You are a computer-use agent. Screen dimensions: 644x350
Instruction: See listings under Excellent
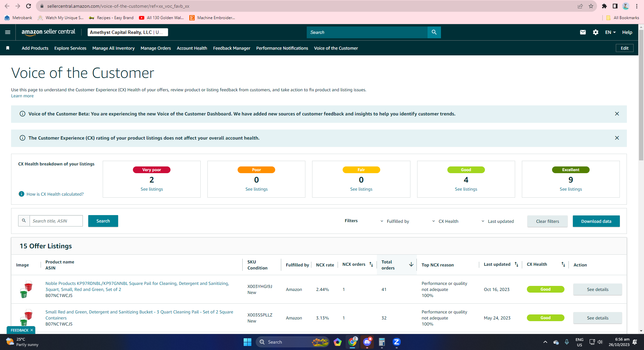(x=571, y=189)
